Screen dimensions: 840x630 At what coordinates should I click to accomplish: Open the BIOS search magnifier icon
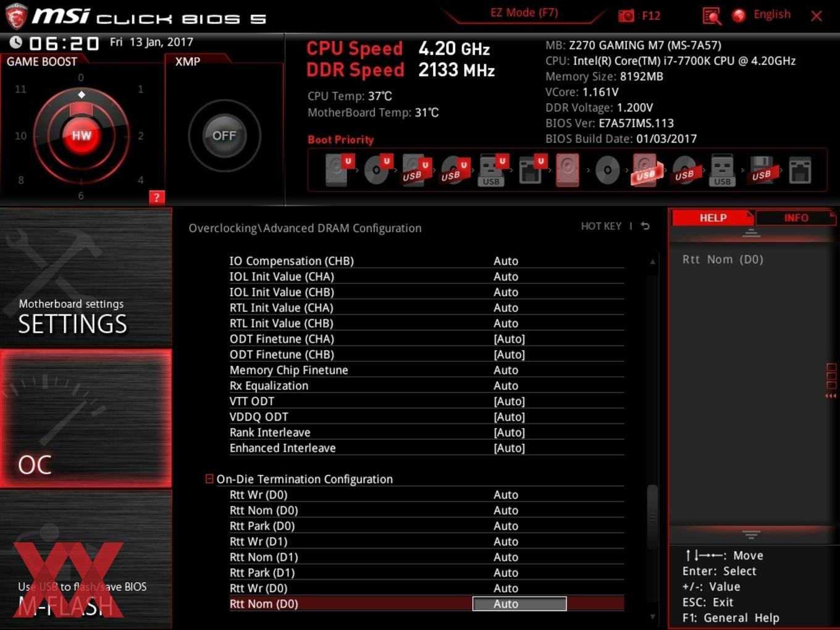(x=712, y=15)
